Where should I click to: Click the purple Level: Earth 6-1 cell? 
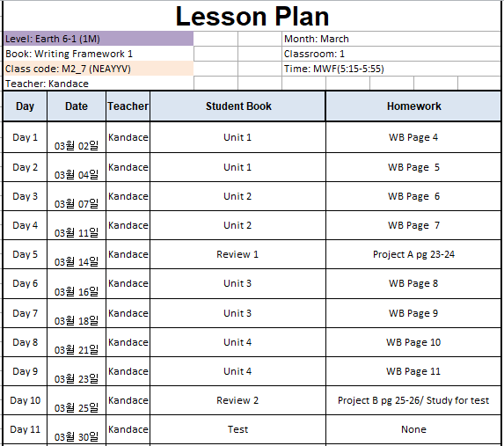click(x=99, y=39)
